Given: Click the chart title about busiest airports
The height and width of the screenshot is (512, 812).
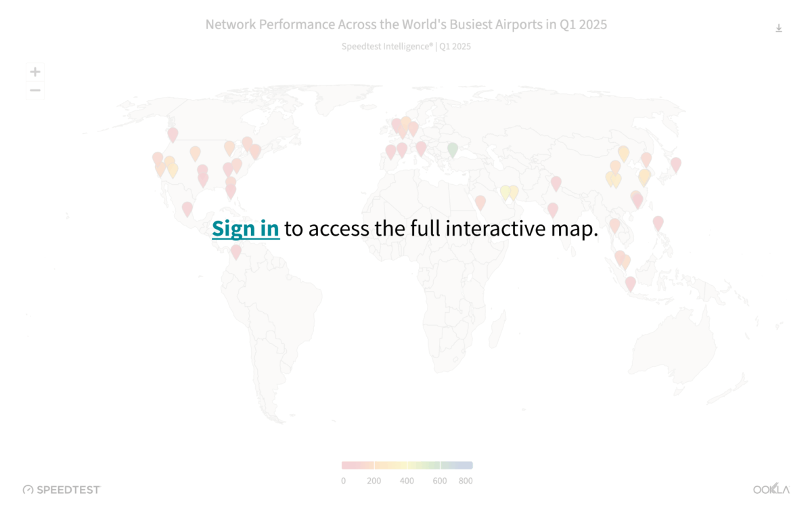Looking at the screenshot, I should point(406,24).
